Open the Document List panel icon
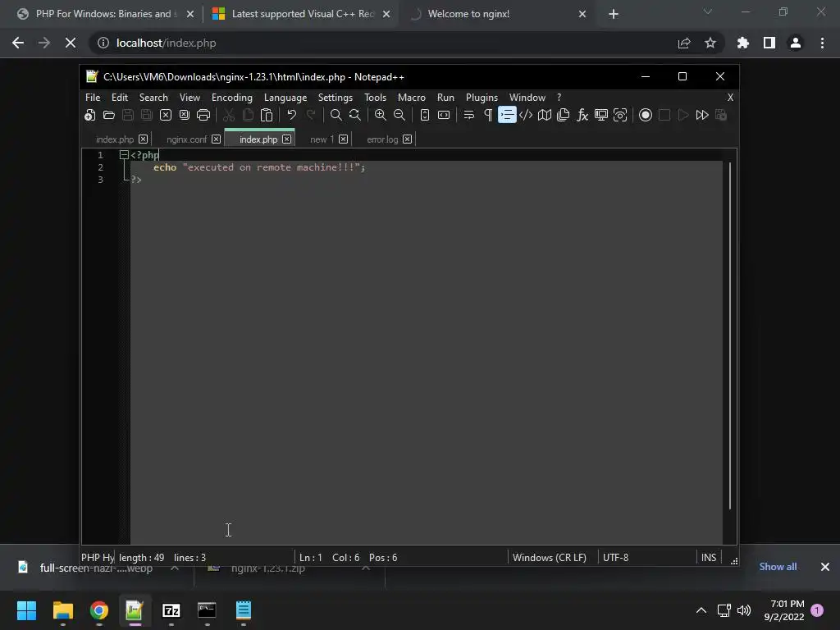The image size is (840, 630). tap(563, 115)
